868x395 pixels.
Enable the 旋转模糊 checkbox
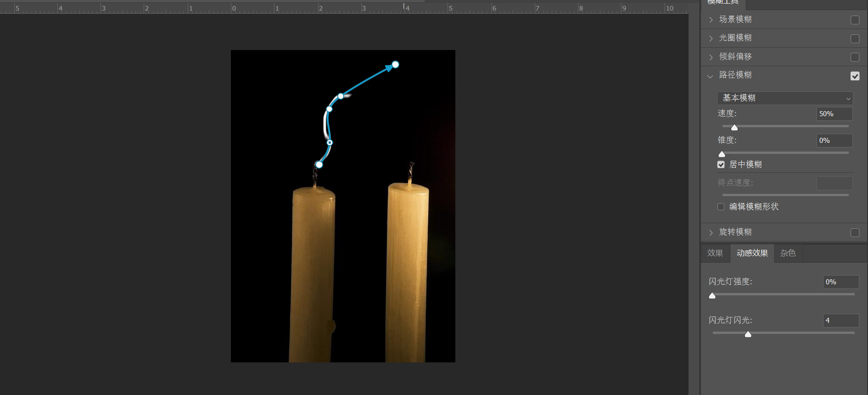click(855, 233)
